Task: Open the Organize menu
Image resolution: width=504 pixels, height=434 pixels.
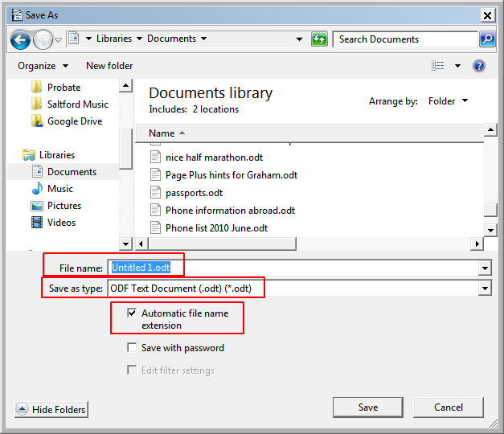Action: (43, 66)
